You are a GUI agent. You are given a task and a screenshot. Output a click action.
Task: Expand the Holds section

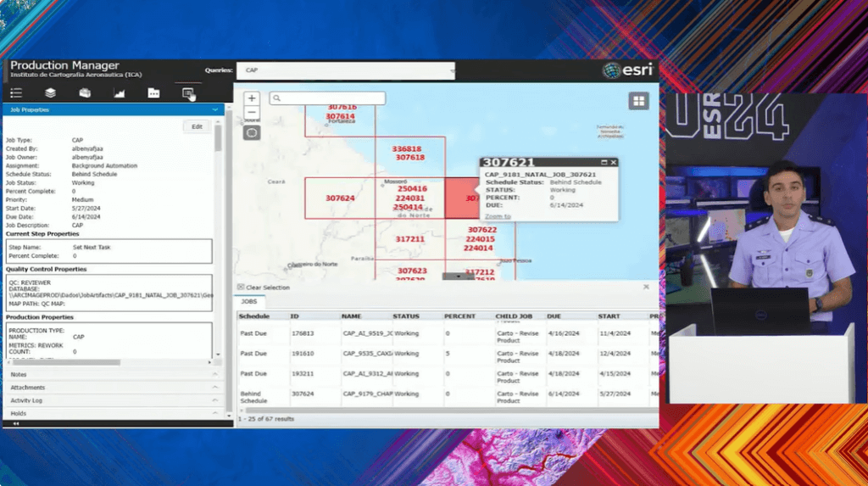[114, 413]
